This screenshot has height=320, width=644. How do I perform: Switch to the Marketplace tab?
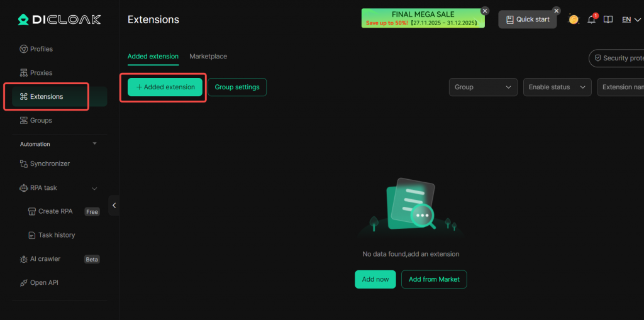coord(208,57)
